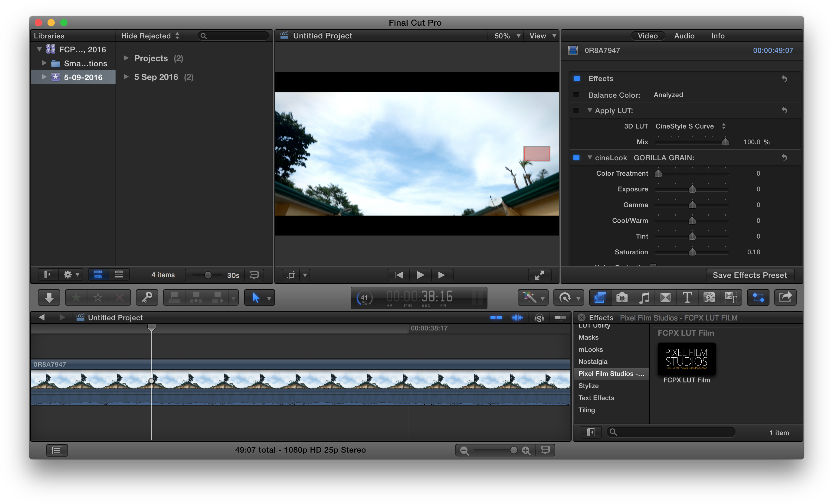Open the Music and Sound browser
This screenshot has height=504, width=833.
[643, 298]
